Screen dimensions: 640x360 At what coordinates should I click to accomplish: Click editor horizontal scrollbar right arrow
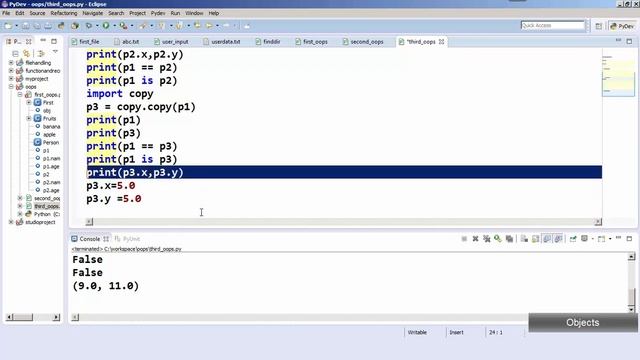point(598,222)
